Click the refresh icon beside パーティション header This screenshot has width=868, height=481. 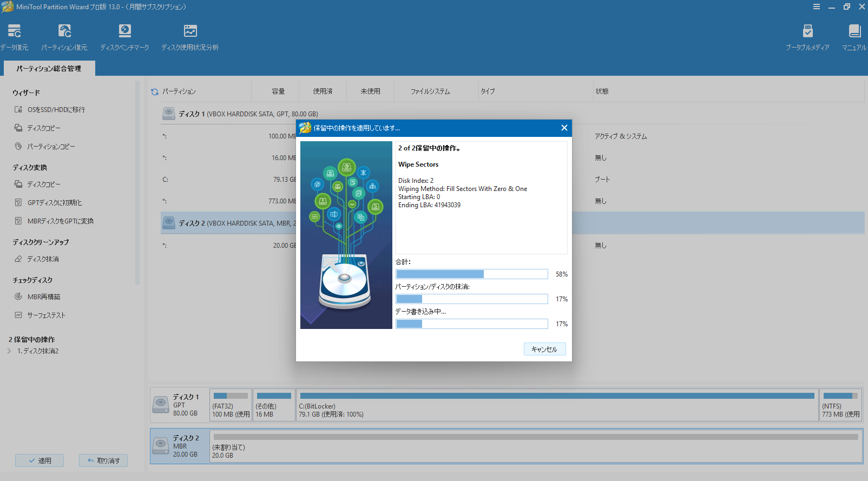[x=155, y=92]
